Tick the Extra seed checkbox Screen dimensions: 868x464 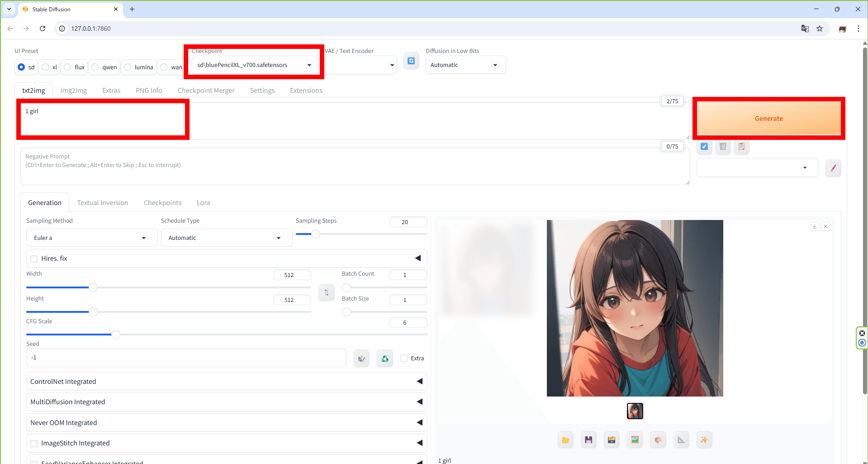coord(404,358)
